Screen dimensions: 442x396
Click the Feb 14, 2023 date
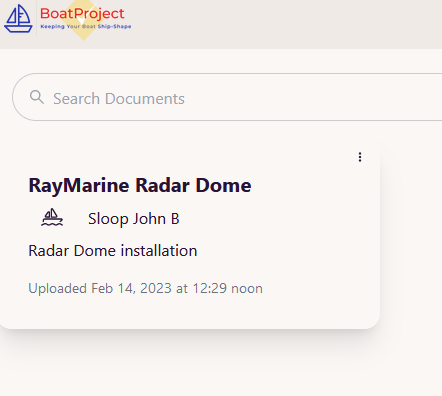[131, 288]
